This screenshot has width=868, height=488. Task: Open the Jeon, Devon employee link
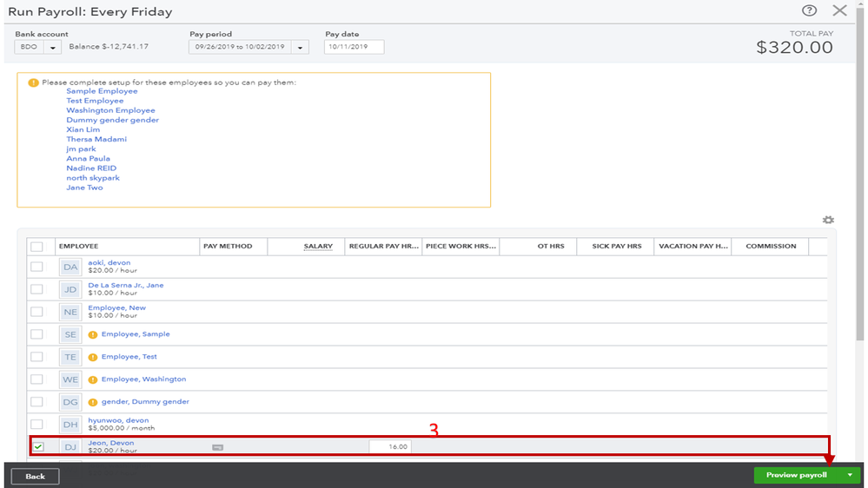(x=110, y=443)
